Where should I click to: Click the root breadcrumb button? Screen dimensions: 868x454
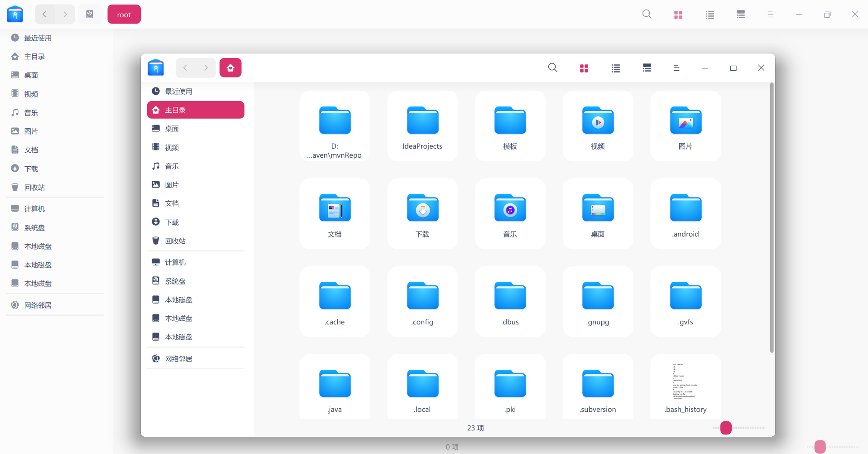pos(124,14)
